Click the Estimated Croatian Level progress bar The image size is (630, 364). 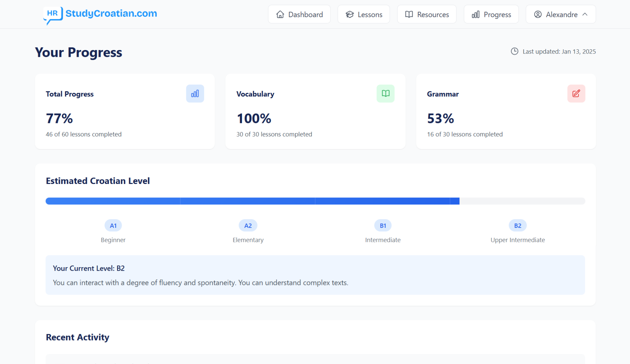[x=315, y=201]
